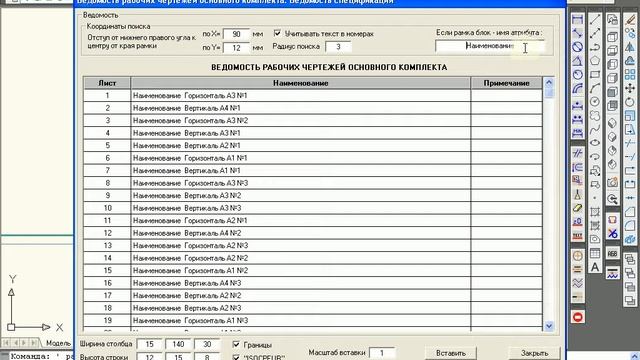Select the Scale tool

click(x=630, y=116)
